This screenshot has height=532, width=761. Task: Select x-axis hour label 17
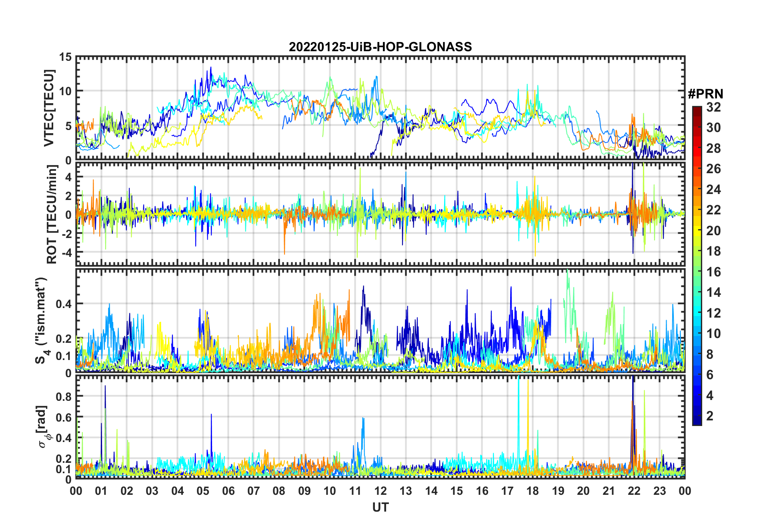[507, 491]
